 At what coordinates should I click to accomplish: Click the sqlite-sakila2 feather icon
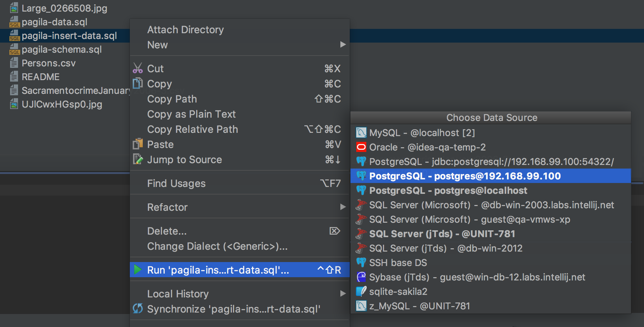tap(361, 291)
